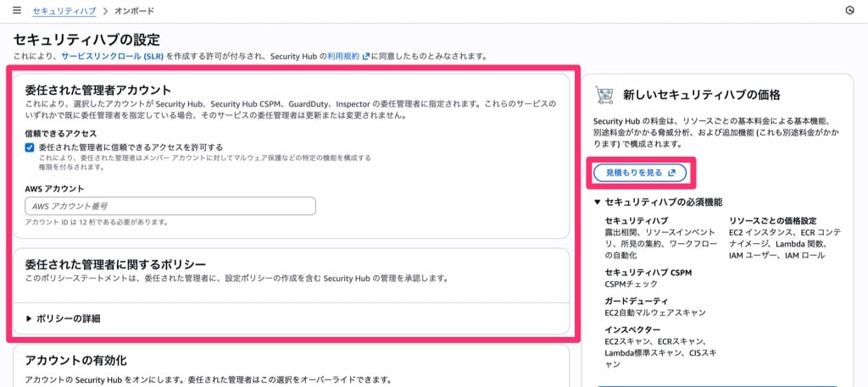Click 新しいセキュリティハブの価格 heading
Viewport: 868px width, 387px height.
pos(702,95)
